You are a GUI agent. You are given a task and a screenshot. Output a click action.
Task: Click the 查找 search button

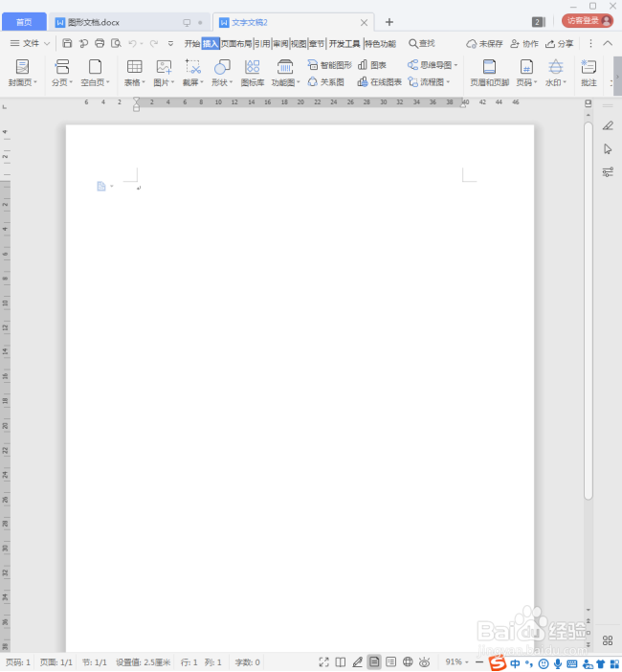pos(421,43)
